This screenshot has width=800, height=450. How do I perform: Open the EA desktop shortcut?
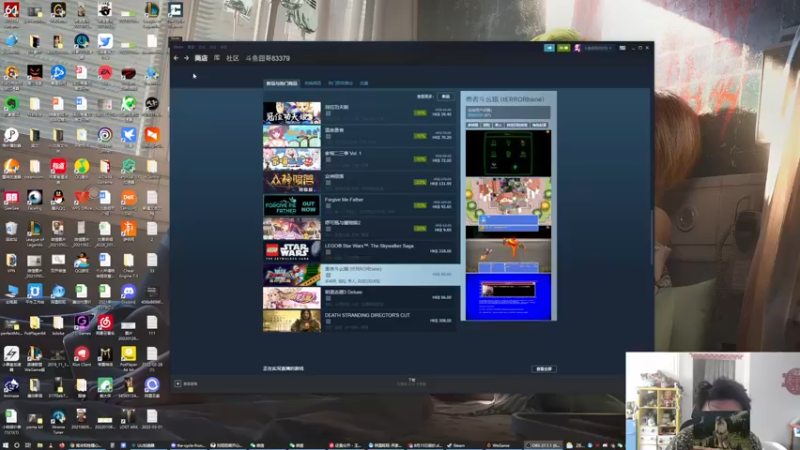point(105,73)
